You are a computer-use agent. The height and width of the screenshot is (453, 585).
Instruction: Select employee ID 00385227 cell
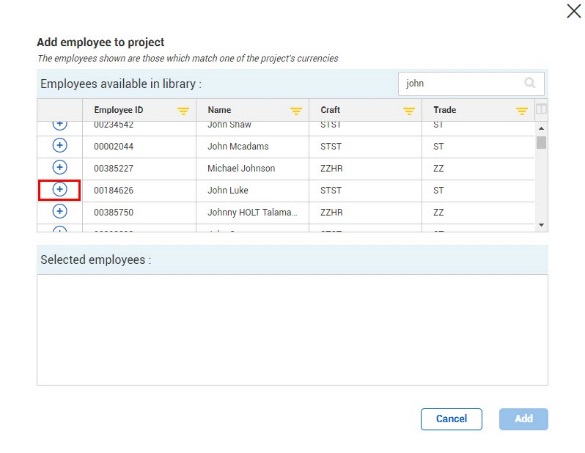click(x=140, y=169)
